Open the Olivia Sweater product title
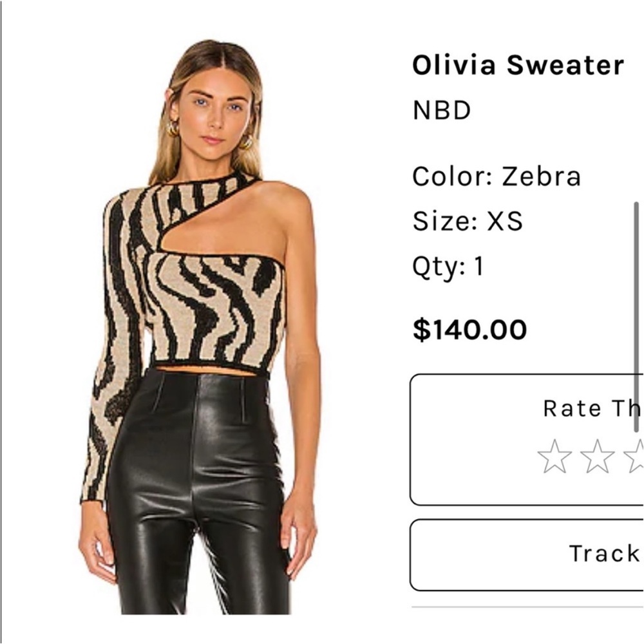The height and width of the screenshot is (644, 644). click(517, 64)
